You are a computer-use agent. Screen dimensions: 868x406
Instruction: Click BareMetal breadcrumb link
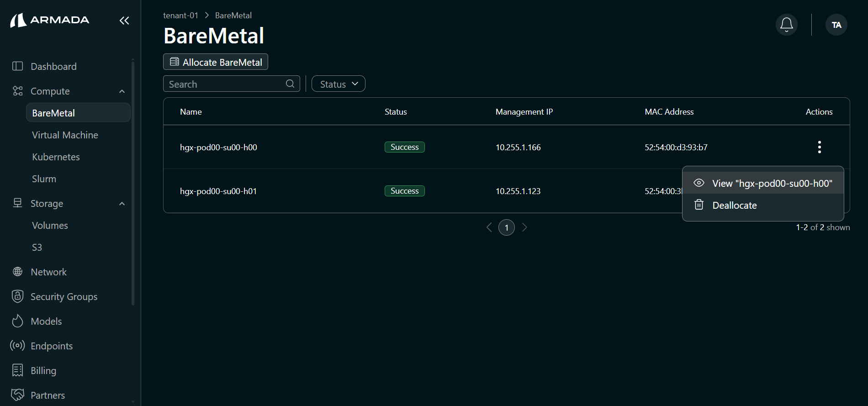tap(233, 15)
